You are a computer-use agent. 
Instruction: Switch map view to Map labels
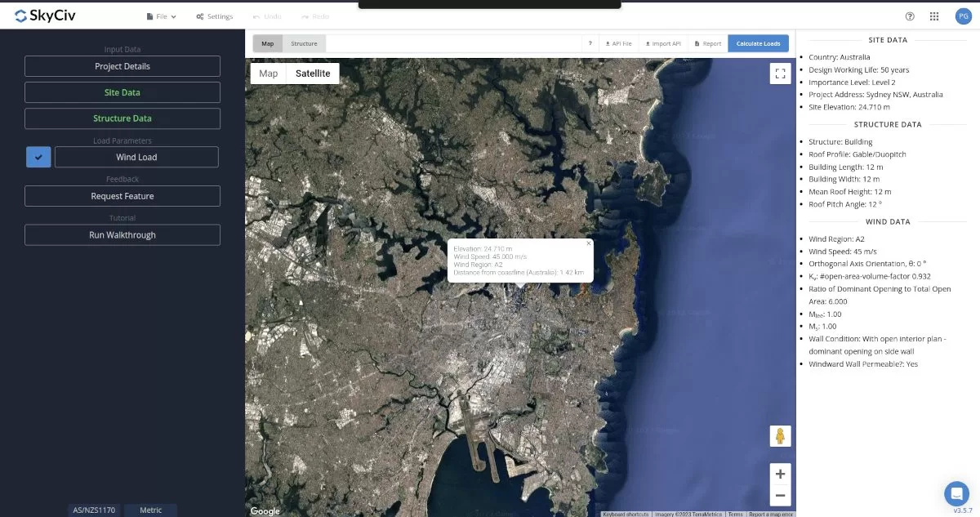(268, 73)
